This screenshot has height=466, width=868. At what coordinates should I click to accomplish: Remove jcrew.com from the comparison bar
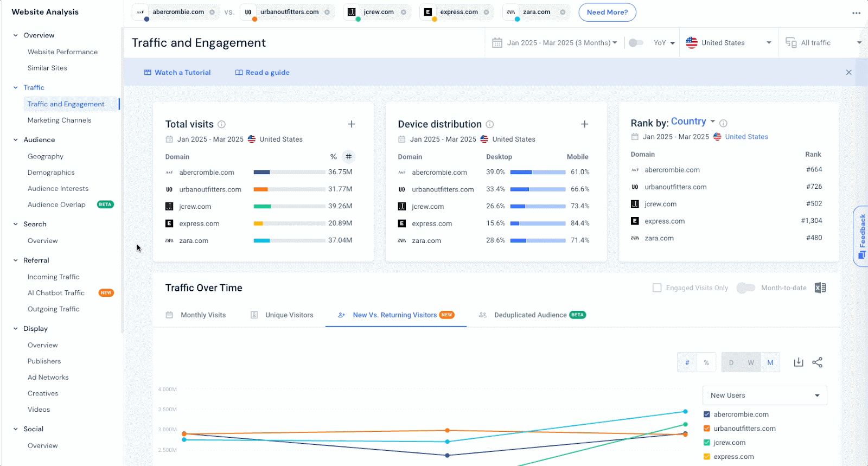pyautogui.click(x=404, y=12)
